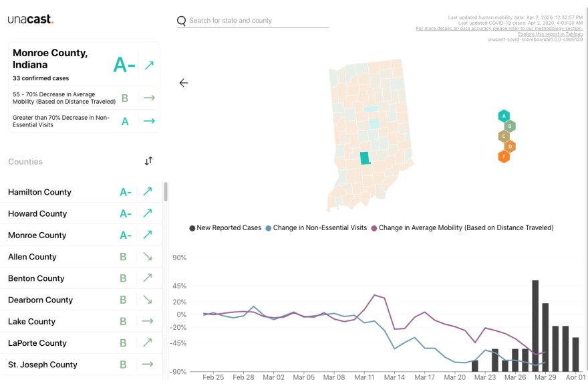Viewport: 588px width, 392px height.
Task: Click Mar 23 date label on axis
Action: click(485, 377)
